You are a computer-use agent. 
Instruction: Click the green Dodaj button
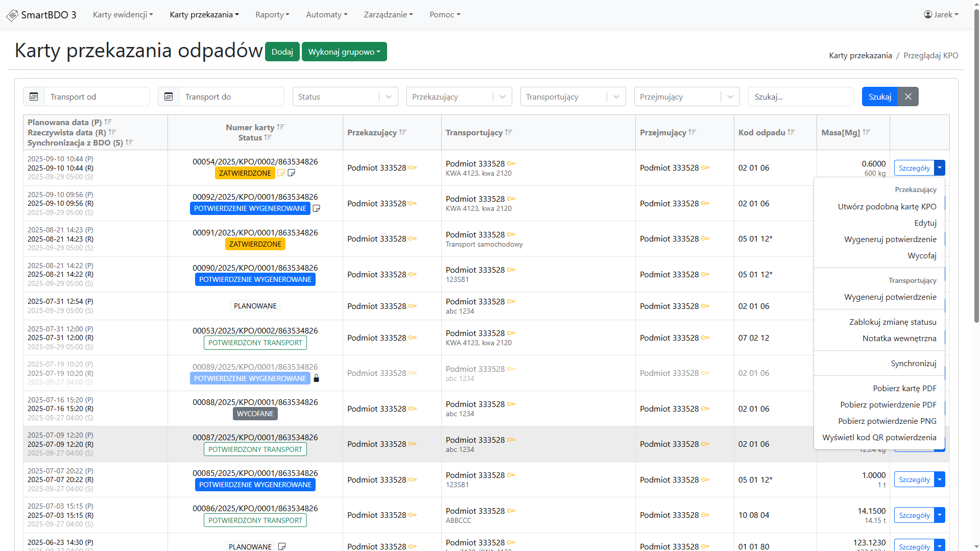click(x=282, y=52)
